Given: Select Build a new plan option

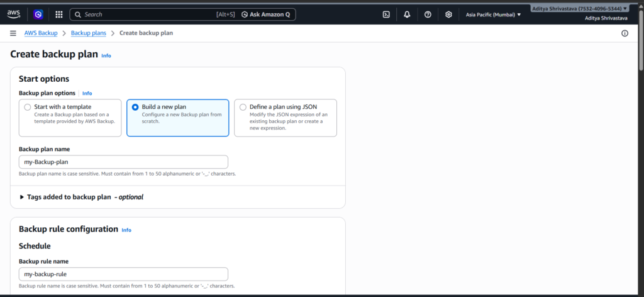Looking at the screenshot, I should [x=135, y=107].
